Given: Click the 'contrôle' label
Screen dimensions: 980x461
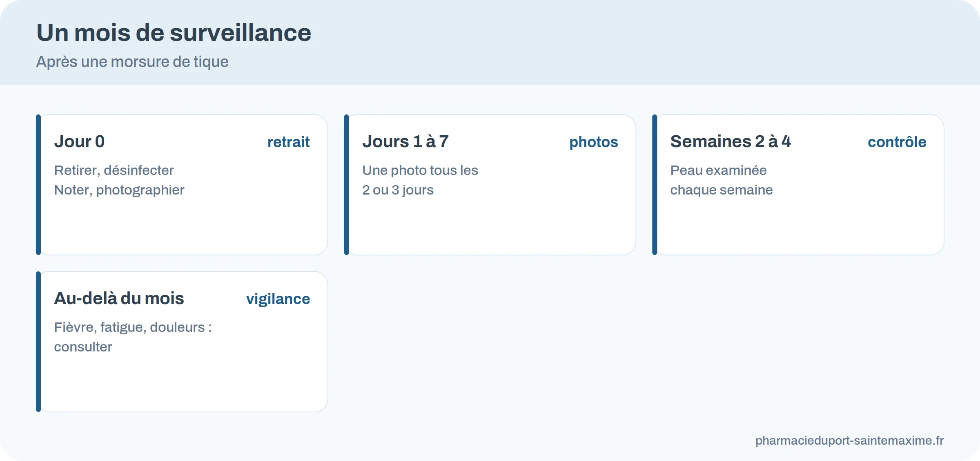Looking at the screenshot, I should 897,142.
